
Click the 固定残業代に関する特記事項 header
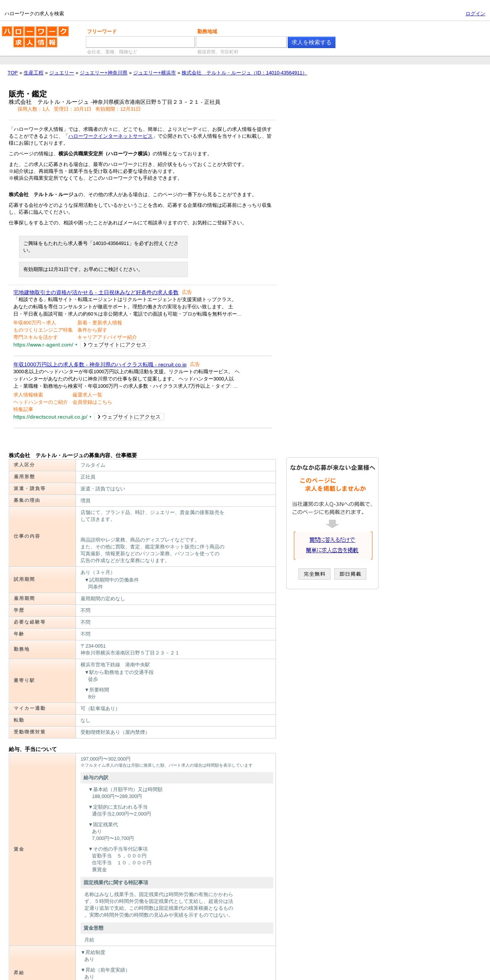(177, 883)
